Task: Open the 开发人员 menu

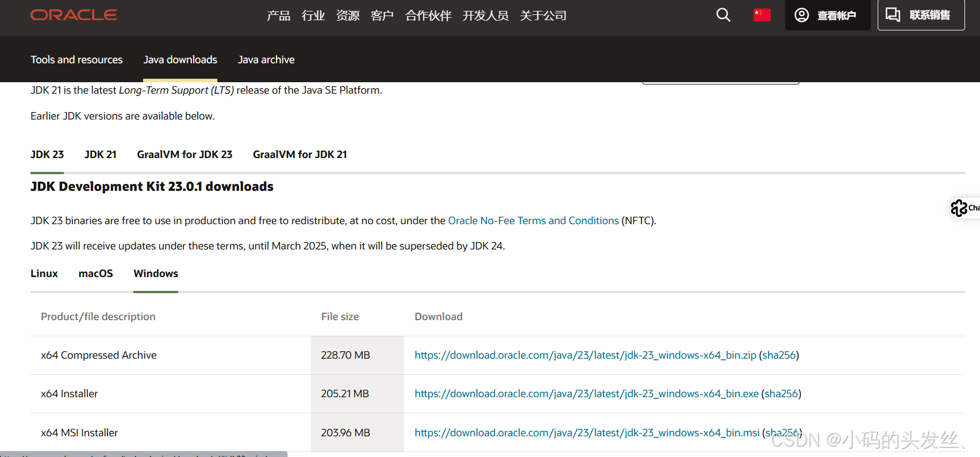Action: click(486, 16)
